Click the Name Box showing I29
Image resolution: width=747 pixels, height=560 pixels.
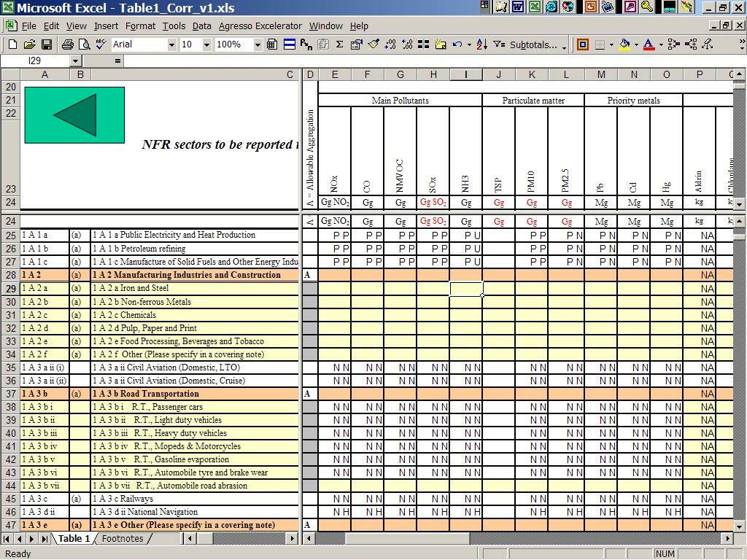[x=35, y=61]
